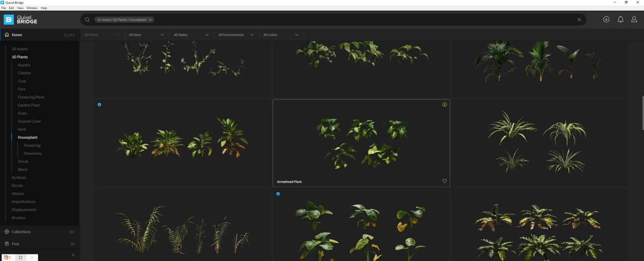
Task: Select Flowering Plant subcategory
Action: point(31,97)
